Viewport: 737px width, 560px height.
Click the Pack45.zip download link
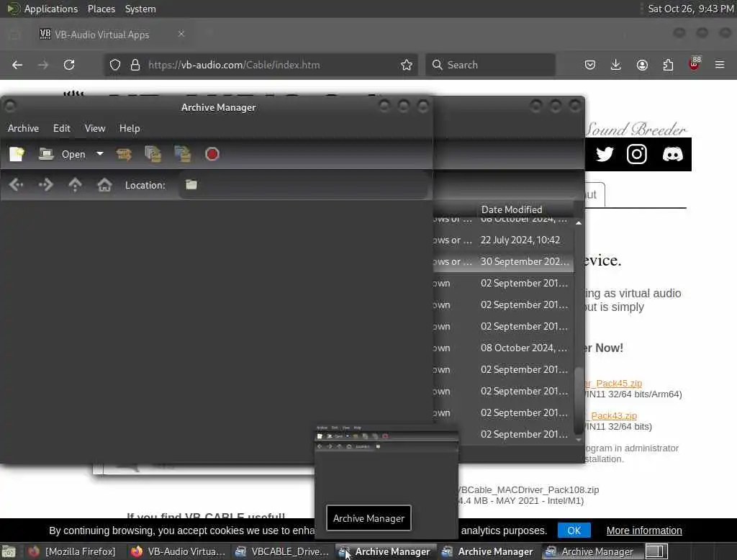coord(613,383)
